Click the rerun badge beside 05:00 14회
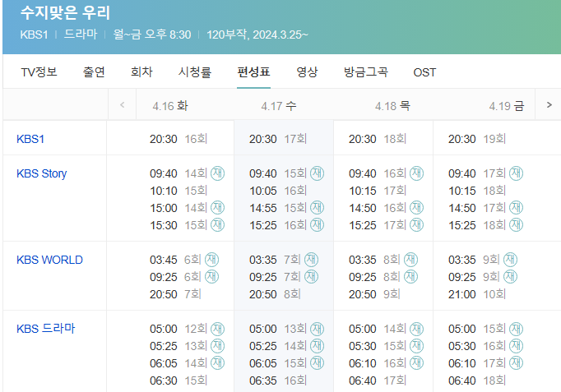 (416, 329)
